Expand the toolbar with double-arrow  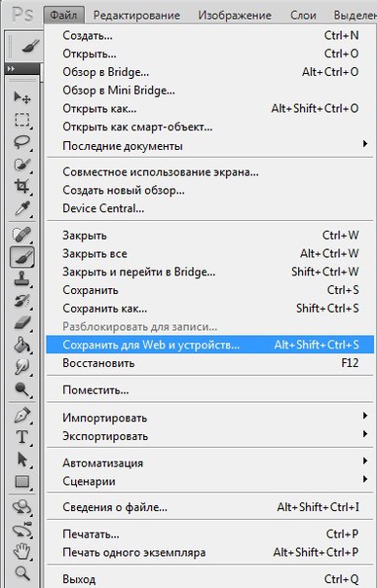12,68
